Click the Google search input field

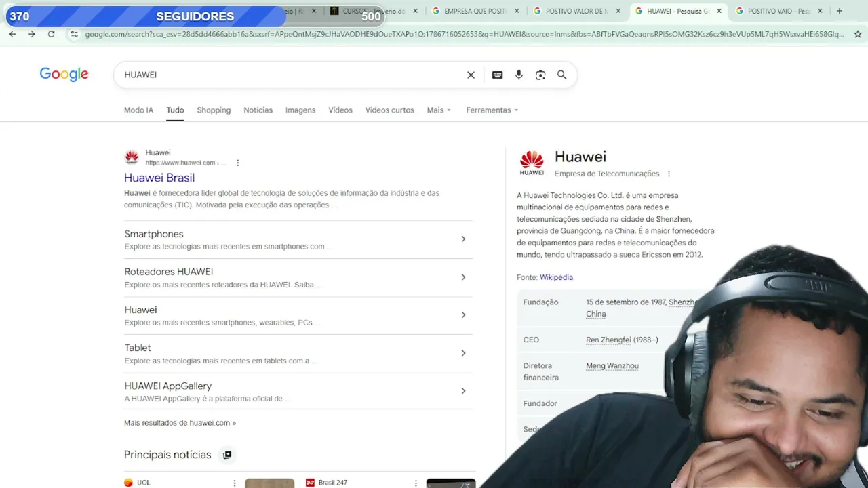coord(292,75)
